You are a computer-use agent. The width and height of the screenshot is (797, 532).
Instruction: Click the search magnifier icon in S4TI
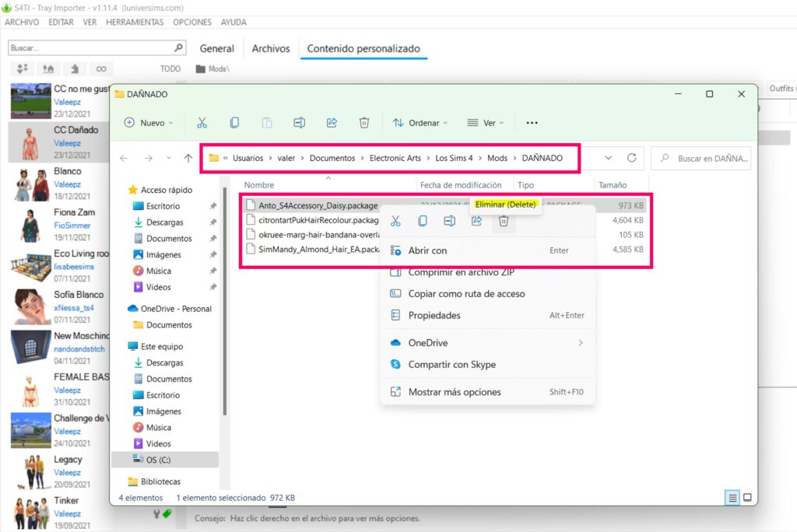(x=178, y=47)
